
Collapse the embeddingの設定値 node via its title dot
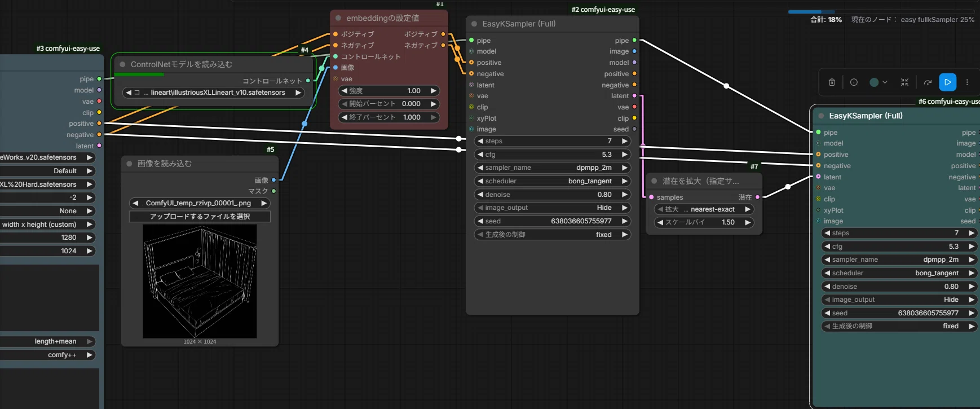pos(338,18)
